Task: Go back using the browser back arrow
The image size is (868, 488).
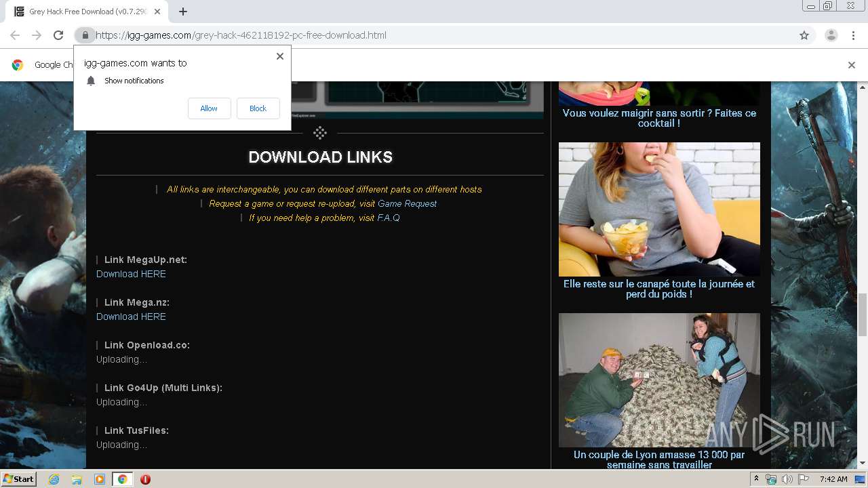Action: (x=15, y=35)
